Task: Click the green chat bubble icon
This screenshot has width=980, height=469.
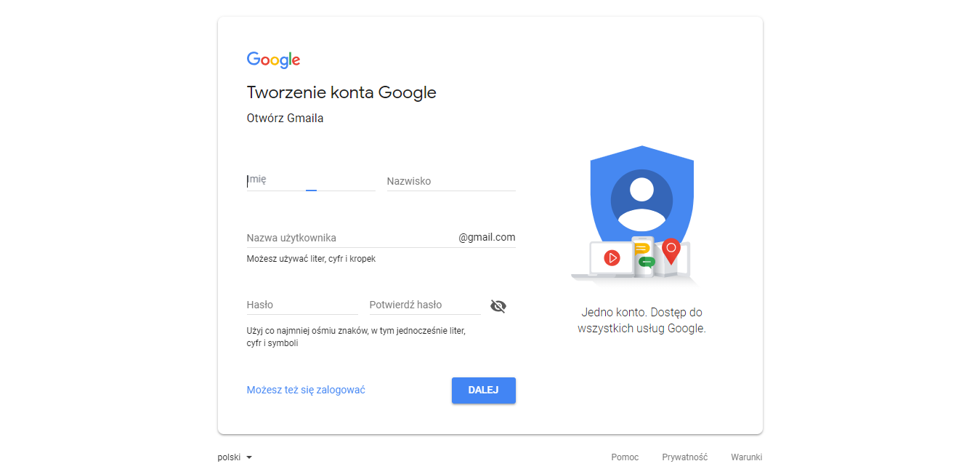Action: point(647,262)
